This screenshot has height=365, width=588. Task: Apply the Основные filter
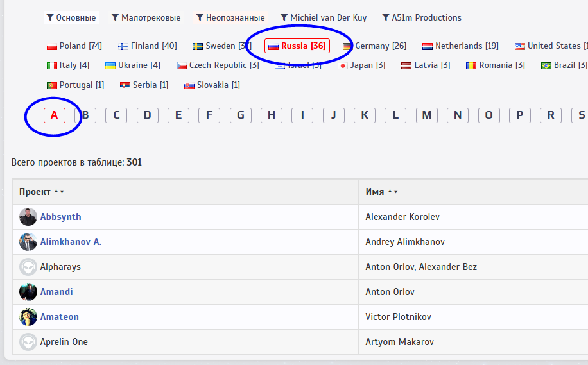point(71,17)
